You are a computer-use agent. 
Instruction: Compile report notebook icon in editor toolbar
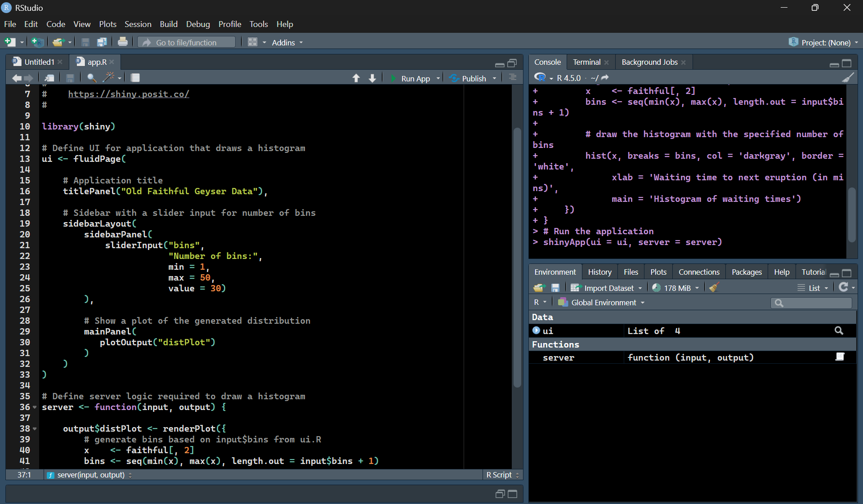135,78
